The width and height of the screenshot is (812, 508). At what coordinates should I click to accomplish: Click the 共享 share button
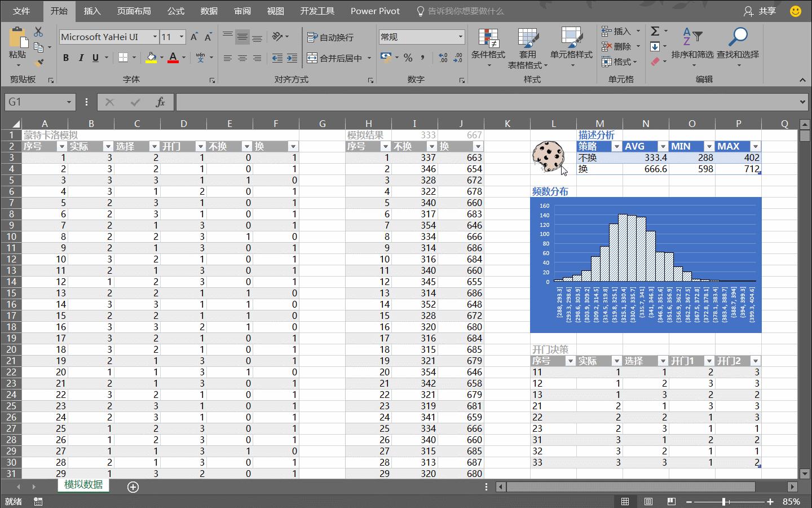760,11
